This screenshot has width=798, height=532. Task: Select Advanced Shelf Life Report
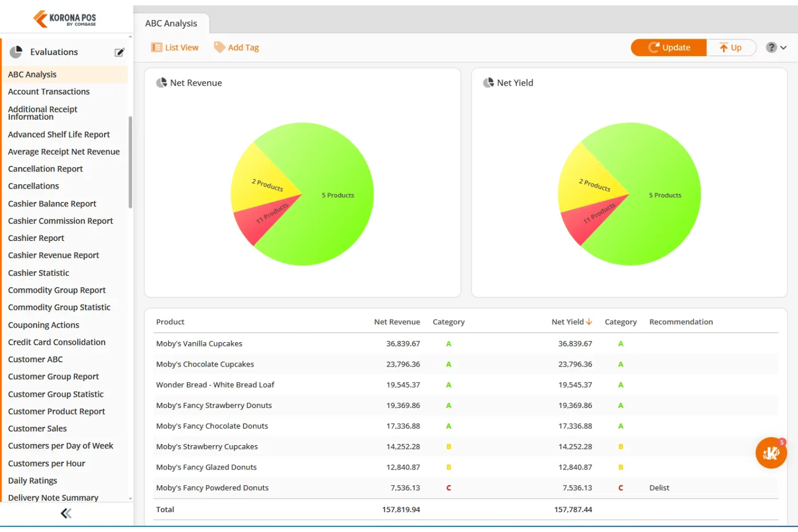[x=59, y=134]
